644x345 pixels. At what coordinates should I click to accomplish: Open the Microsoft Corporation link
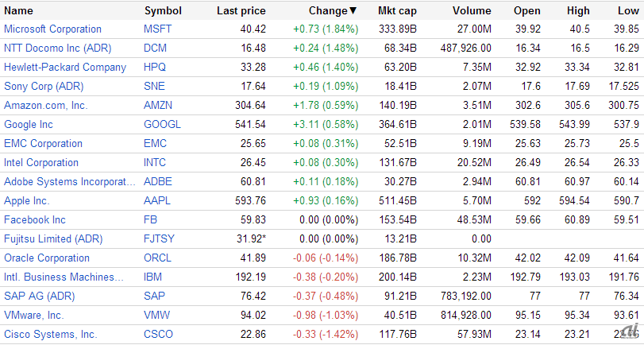point(52,29)
